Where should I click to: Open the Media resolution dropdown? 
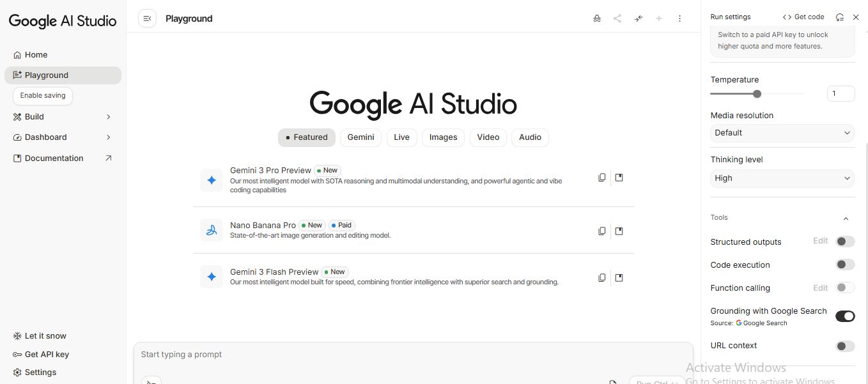point(782,133)
